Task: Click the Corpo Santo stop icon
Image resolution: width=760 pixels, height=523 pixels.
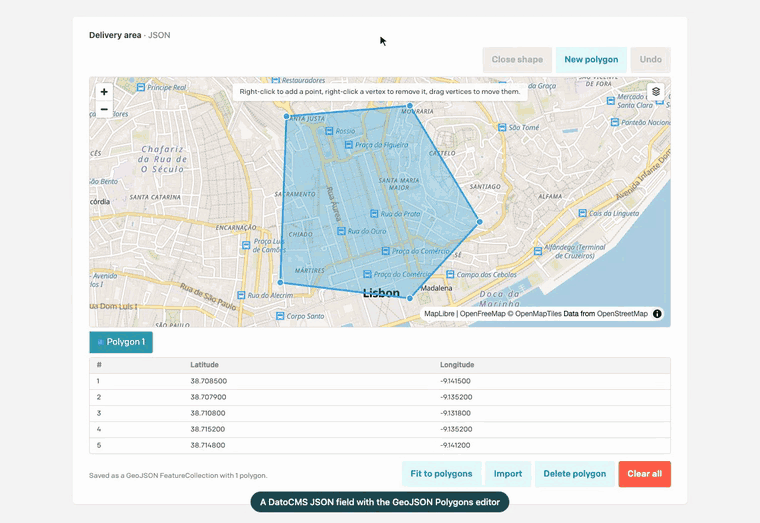Action: [280, 316]
